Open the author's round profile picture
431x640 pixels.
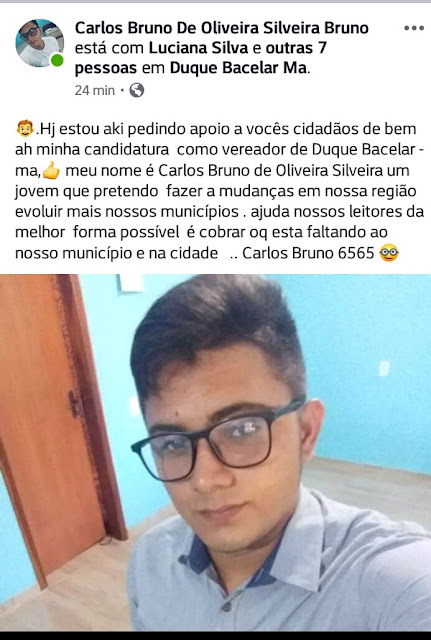coord(40,43)
